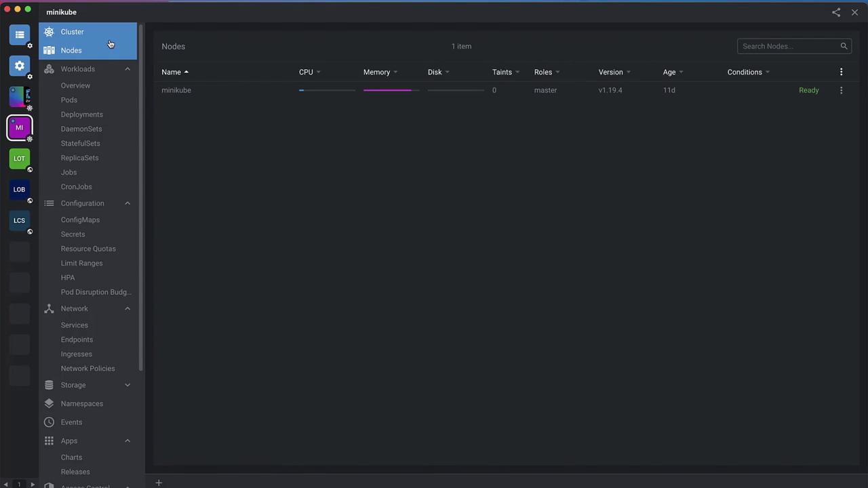Image resolution: width=868 pixels, height=488 pixels.
Task: Sort nodes by the Memory column
Action: (380, 72)
